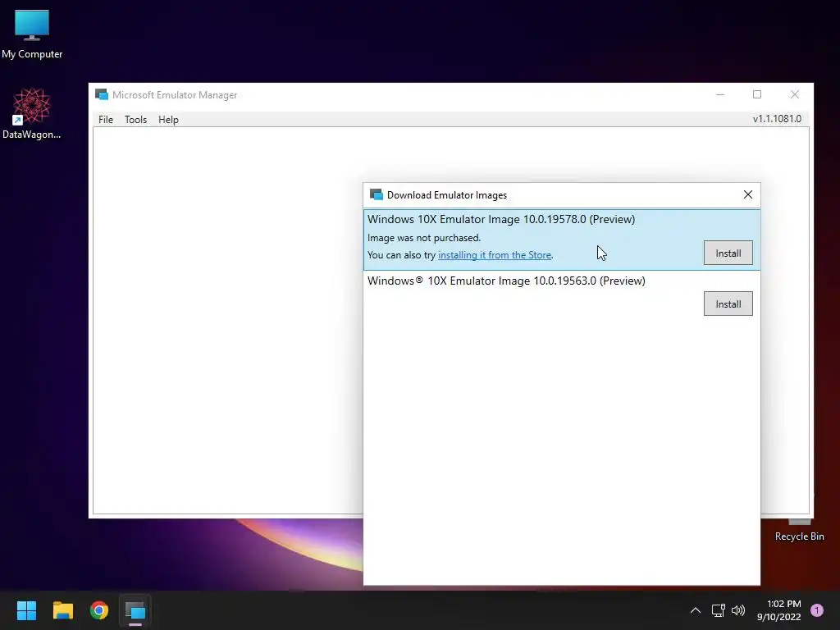Select the My Computer desktop icon

pos(32,34)
